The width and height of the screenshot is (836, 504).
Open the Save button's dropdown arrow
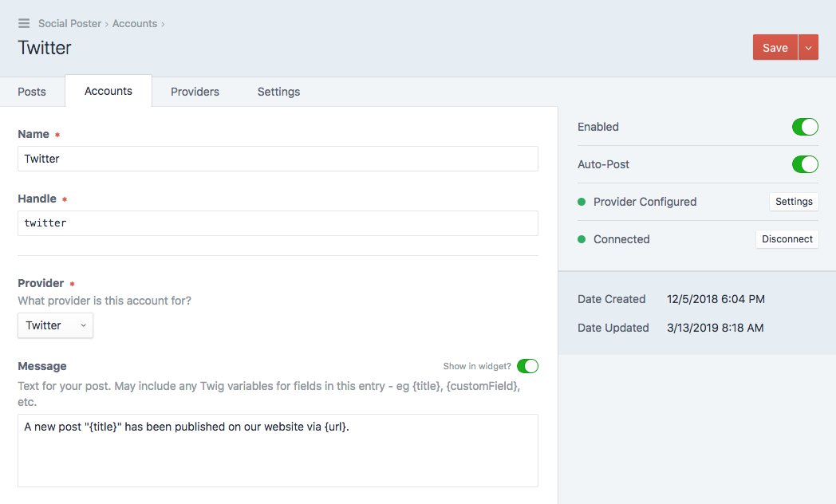[x=808, y=47]
